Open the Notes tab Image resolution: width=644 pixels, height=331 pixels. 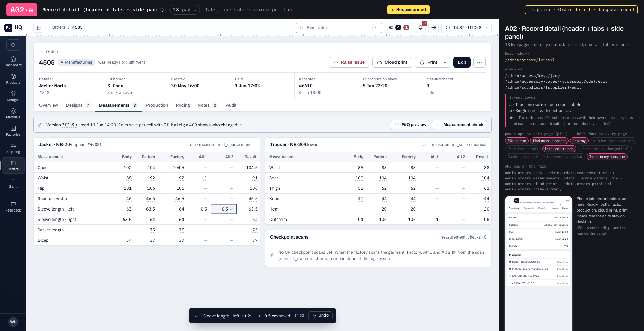207,105
